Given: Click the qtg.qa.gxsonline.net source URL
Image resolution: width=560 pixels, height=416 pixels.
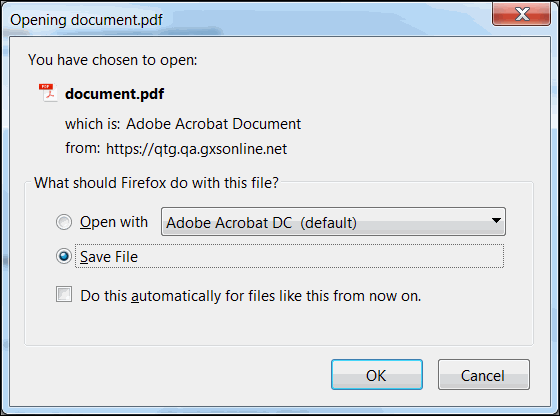Looking at the screenshot, I should (196, 149).
